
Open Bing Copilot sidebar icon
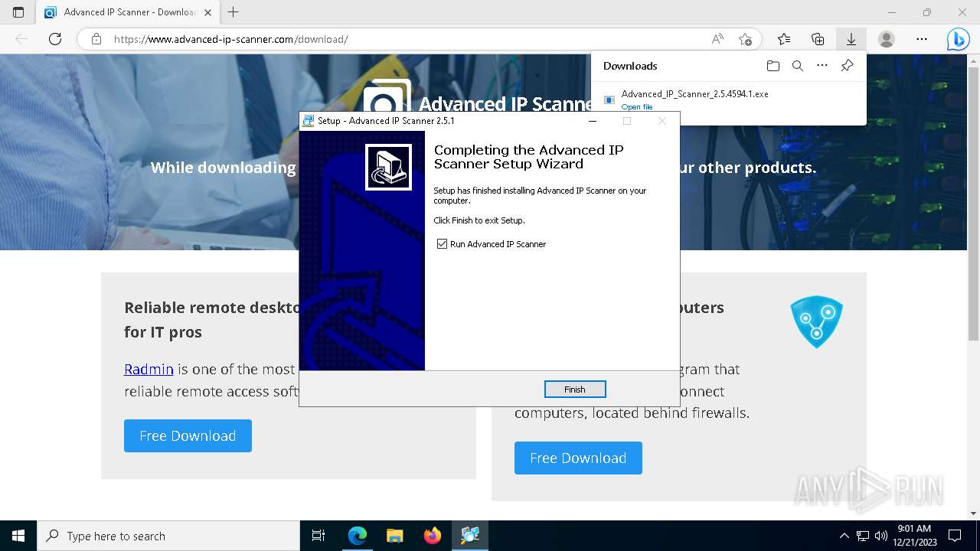958,39
